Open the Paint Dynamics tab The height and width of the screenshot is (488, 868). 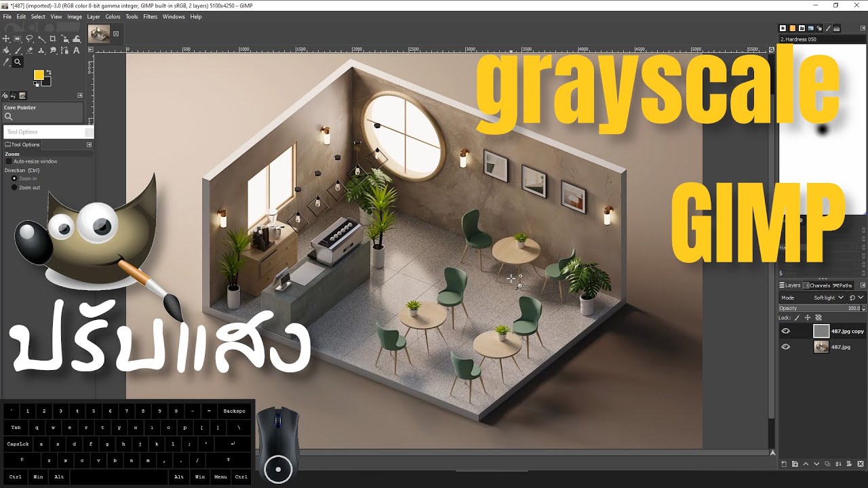point(819,28)
